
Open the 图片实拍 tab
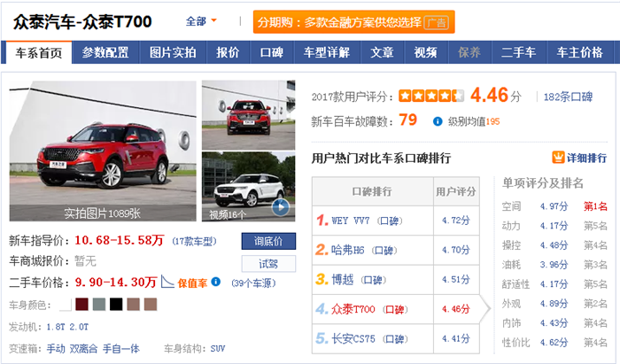(173, 52)
